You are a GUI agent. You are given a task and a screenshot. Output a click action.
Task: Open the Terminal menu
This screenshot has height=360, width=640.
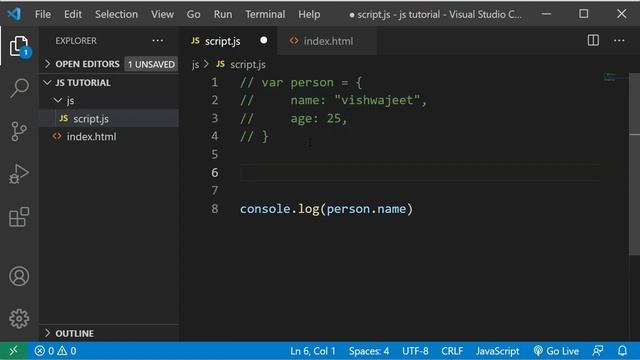265,14
